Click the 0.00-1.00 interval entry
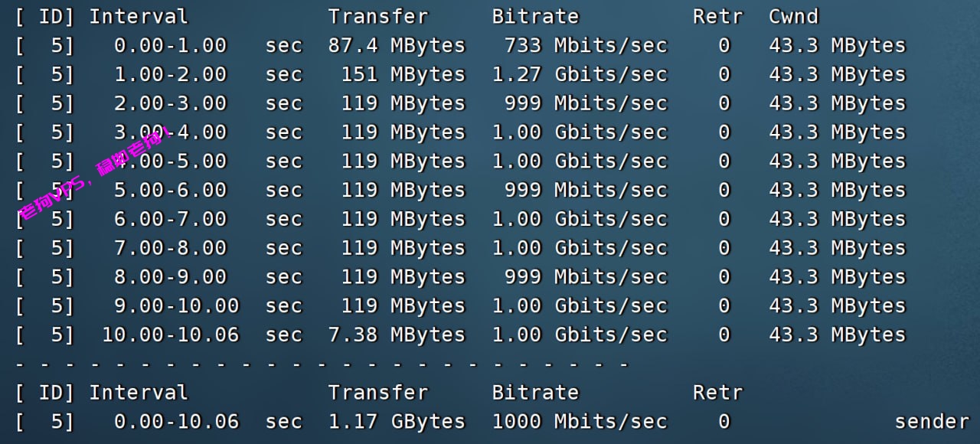Image resolution: width=980 pixels, height=444 pixels. click(170, 46)
